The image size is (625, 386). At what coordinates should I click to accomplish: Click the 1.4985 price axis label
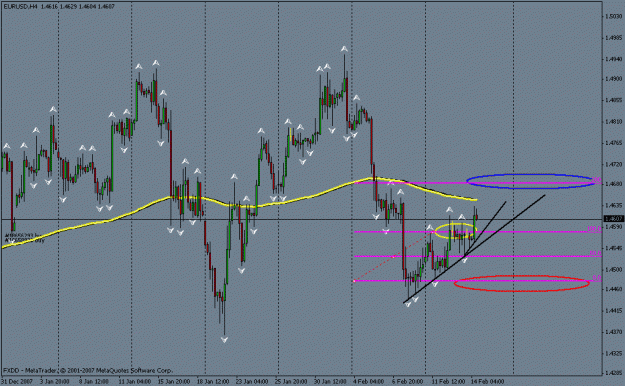tap(614, 38)
